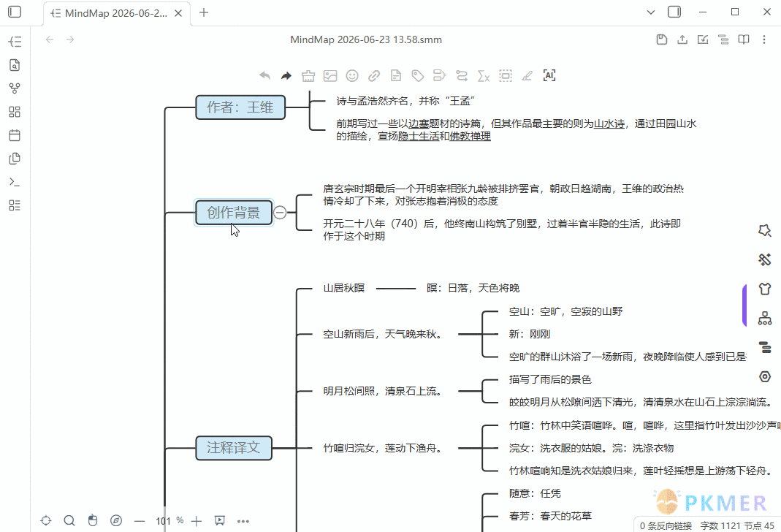Open the AI assistant tool
The width and height of the screenshot is (781, 532).
click(549, 76)
